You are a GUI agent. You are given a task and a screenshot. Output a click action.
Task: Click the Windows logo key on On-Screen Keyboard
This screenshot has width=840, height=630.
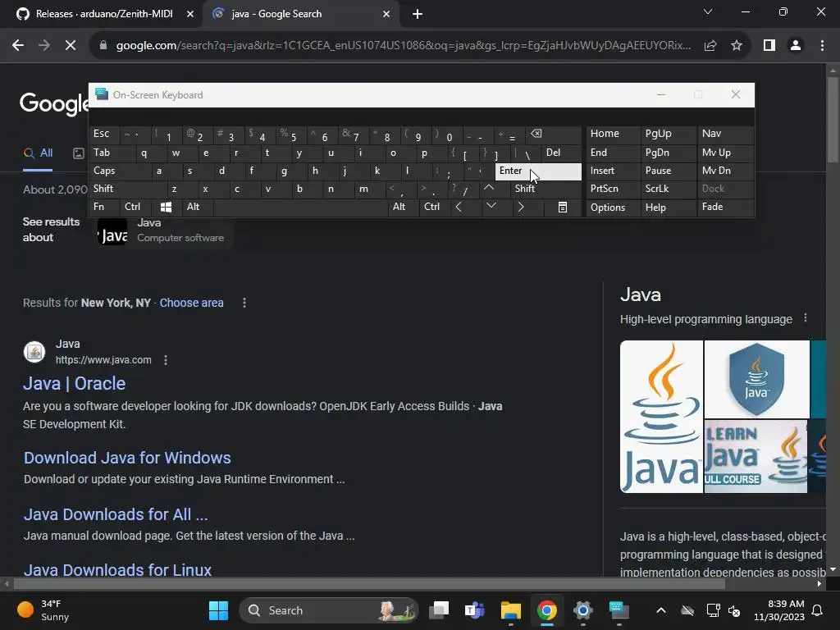coord(166,207)
